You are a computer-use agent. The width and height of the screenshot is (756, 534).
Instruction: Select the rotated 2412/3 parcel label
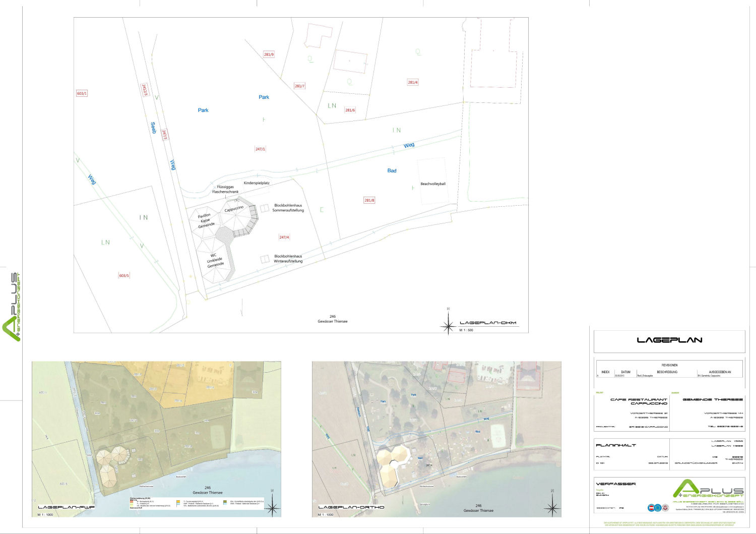click(145, 90)
